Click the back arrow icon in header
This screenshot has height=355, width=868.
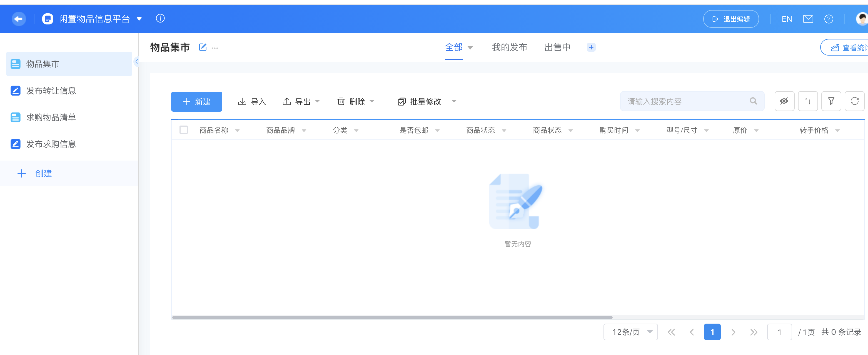[x=19, y=19]
